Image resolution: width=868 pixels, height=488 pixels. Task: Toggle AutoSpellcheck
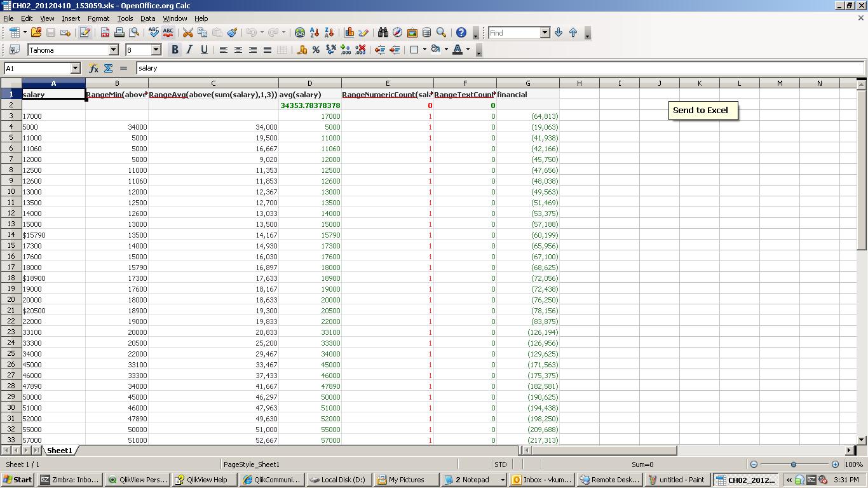(x=168, y=32)
